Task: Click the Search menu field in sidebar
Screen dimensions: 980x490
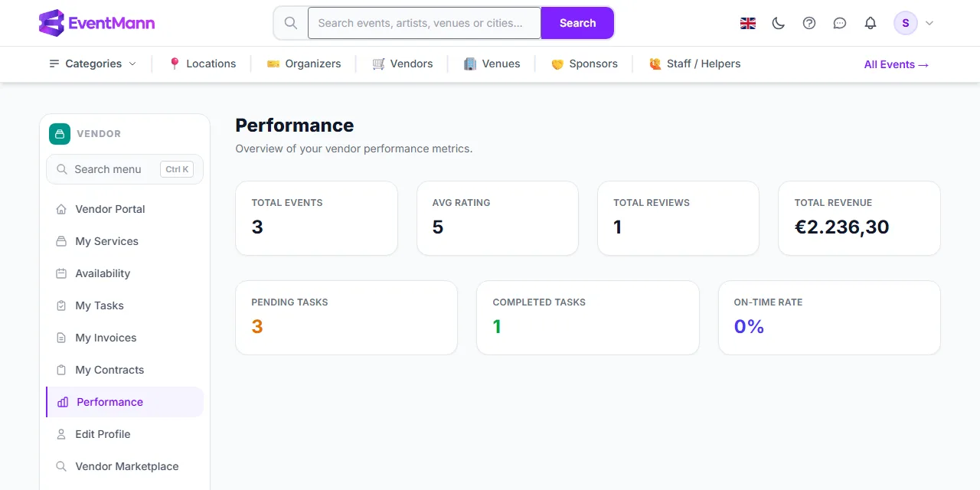Action: tap(125, 169)
